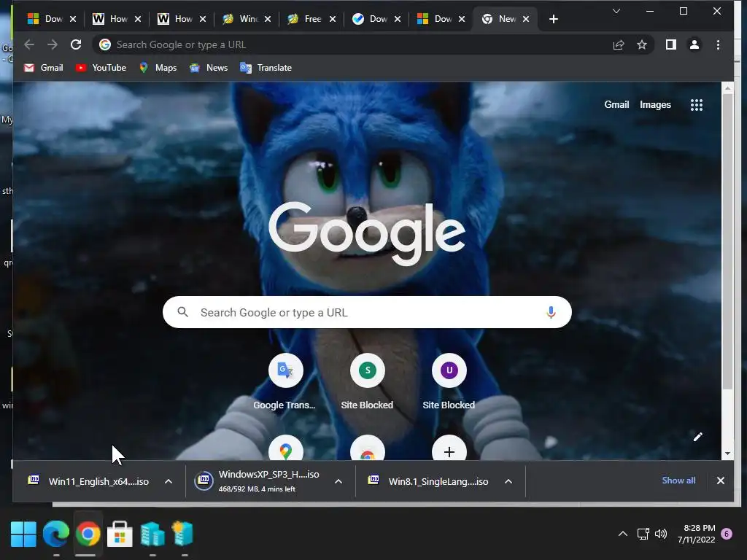Screen dimensions: 747x560
Task: Open the tab search dropdown chevron
Action: [616, 11]
